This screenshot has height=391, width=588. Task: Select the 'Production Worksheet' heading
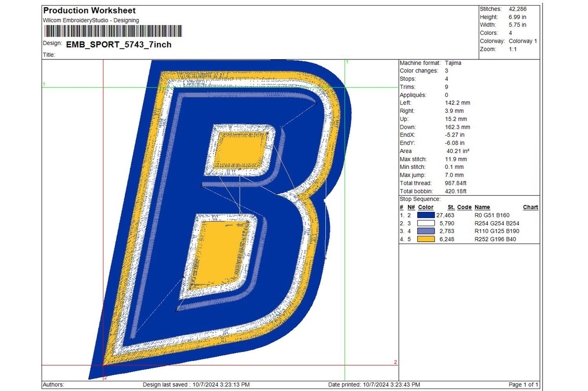click(89, 11)
